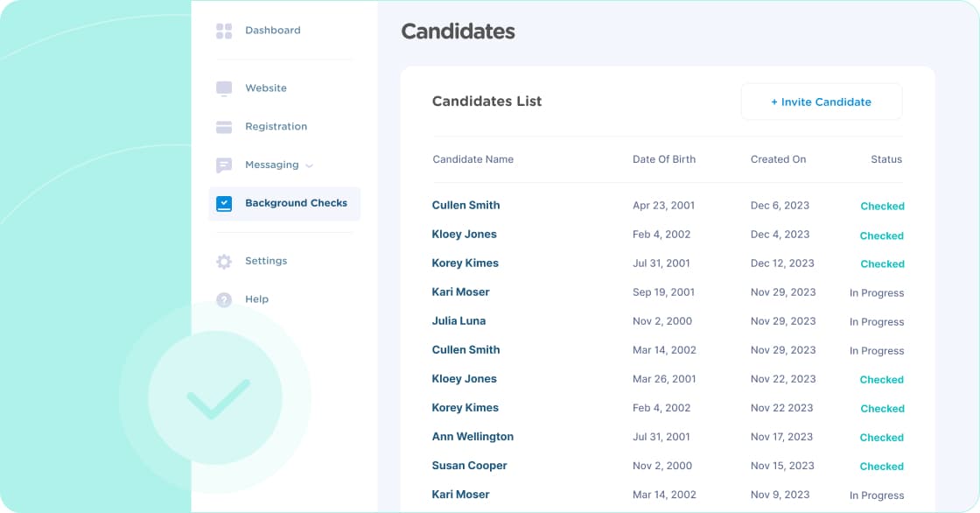Viewport: 980px width, 513px height.
Task: Sort by Candidate Name column header
Action: point(473,159)
